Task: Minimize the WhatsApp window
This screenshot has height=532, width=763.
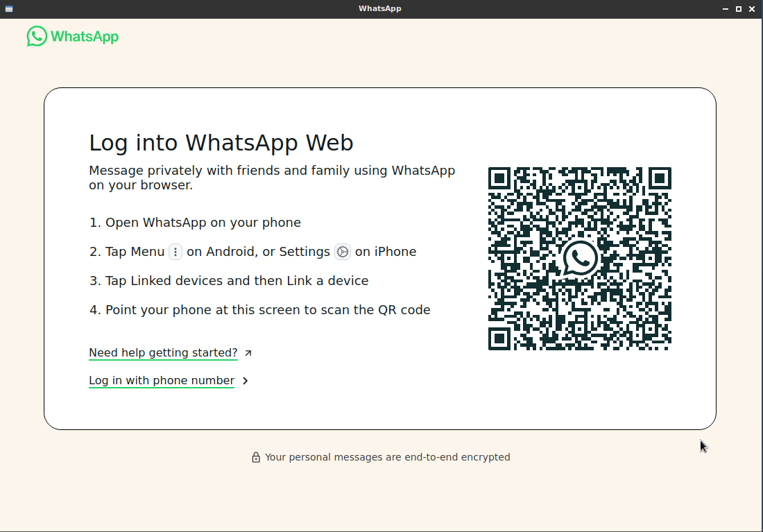Action: tap(726, 9)
